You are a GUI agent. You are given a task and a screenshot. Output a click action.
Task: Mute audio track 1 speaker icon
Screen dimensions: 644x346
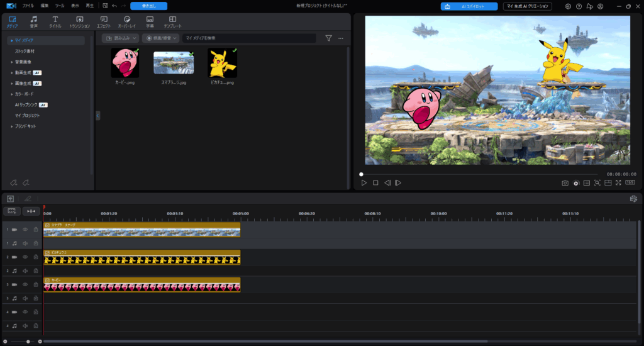tap(25, 243)
